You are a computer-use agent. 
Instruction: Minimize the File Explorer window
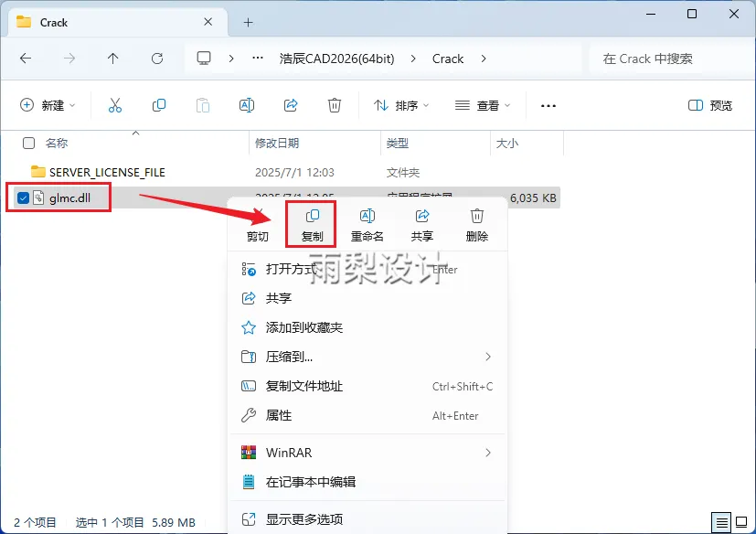[651, 14]
